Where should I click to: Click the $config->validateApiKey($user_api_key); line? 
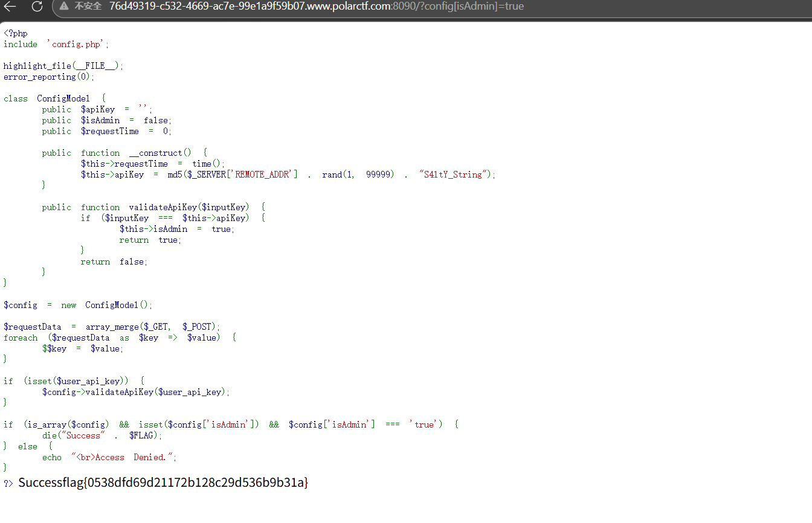[x=136, y=392]
